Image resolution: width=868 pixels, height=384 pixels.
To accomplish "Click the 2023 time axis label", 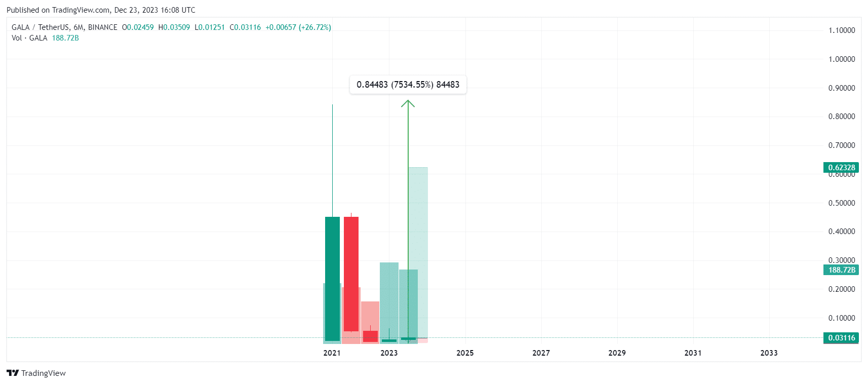I will point(389,353).
